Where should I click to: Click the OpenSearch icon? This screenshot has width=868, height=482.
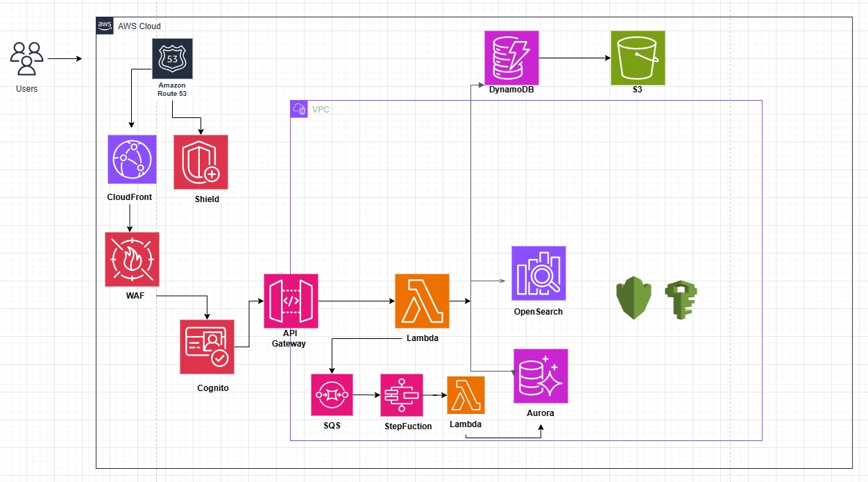pos(538,273)
